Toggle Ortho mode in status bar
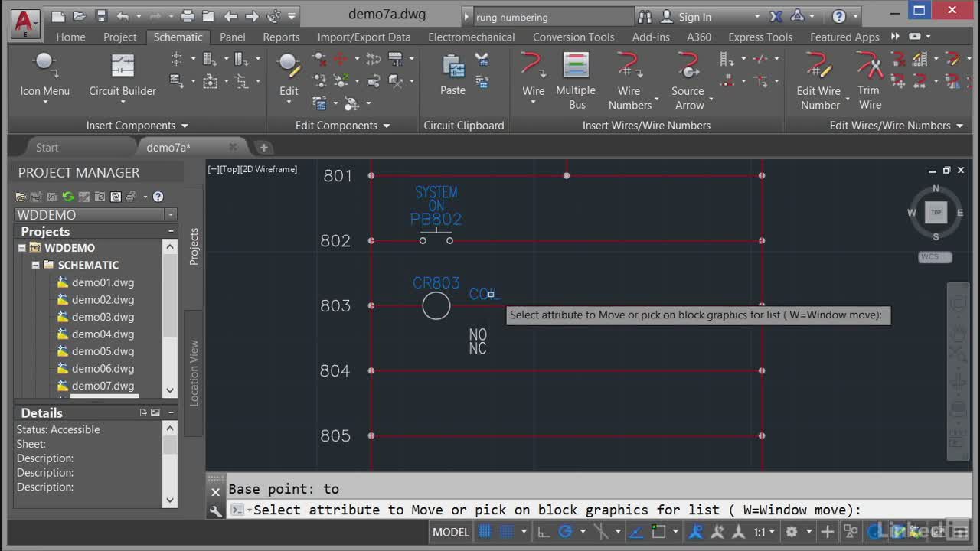This screenshot has width=980, height=551. (543, 531)
